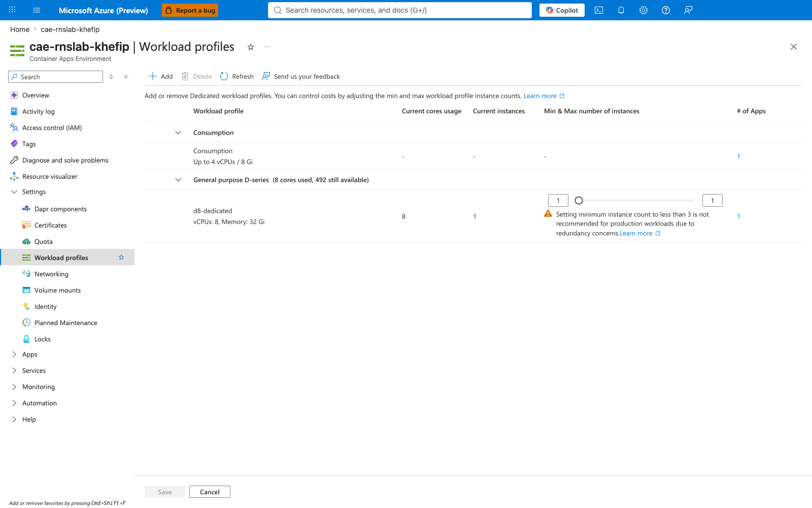
Task: Launch Cloud Shell from the top bar
Action: (x=599, y=10)
